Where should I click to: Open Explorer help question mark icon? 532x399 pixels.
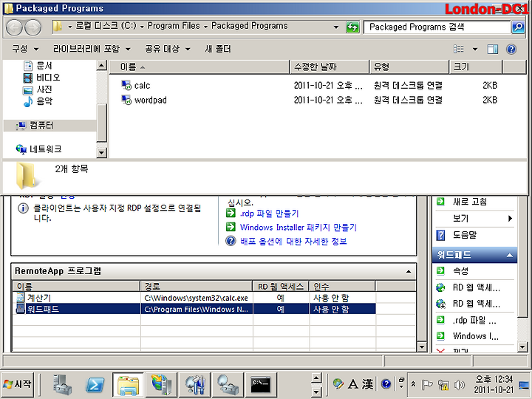point(511,50)
